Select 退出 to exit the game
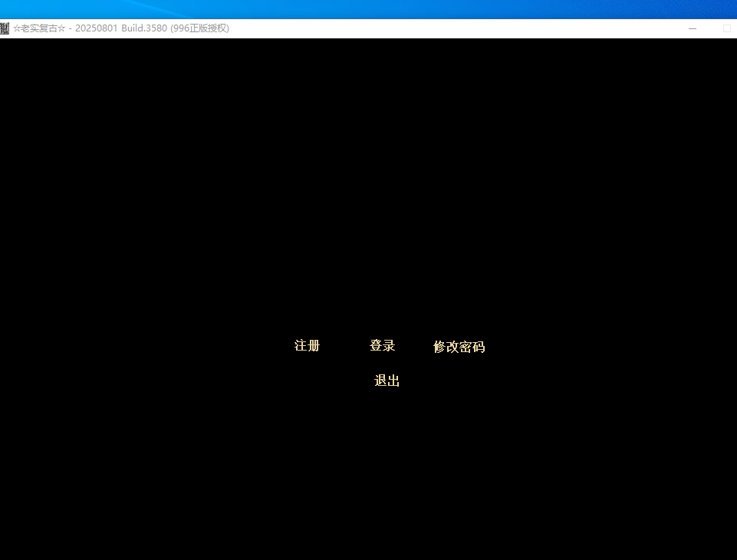The height and width of the screenshot is (560, 737). click(x=387, y=381)
